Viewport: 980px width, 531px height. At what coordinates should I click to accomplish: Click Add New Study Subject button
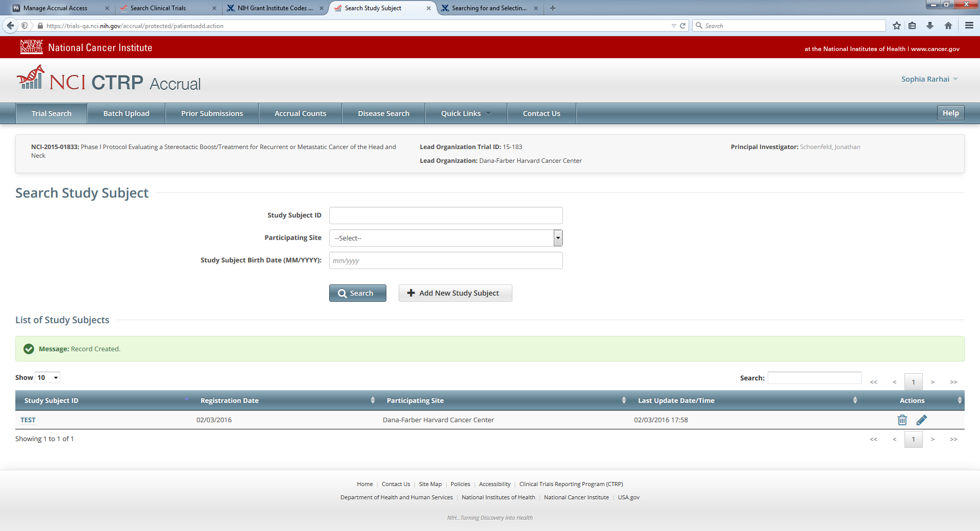tap(455, 293)
